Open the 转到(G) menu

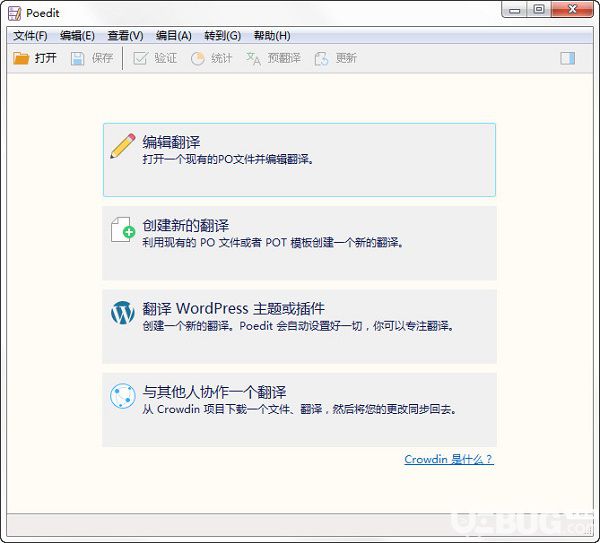click(x=222, y=36)
